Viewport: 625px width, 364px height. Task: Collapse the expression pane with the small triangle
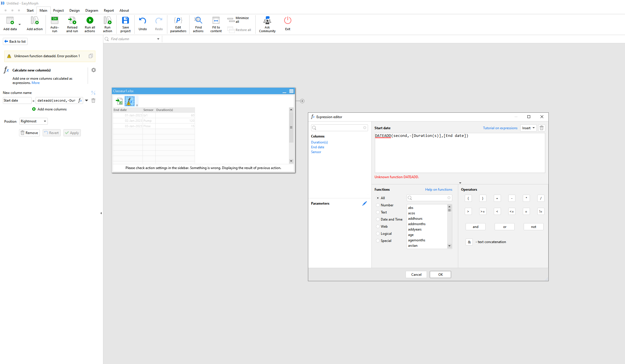[x=460, y=183]
